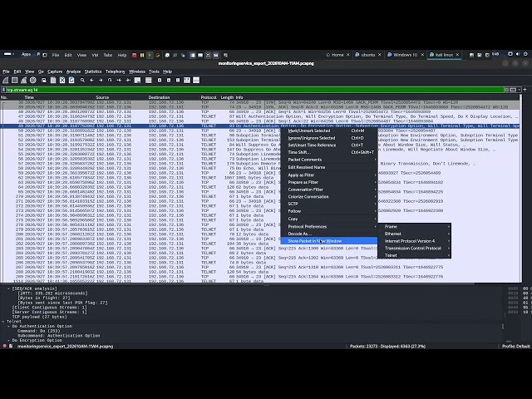Power on VM green play icon
This screenshot has width=532, height=399.
[x=150, y=55]
